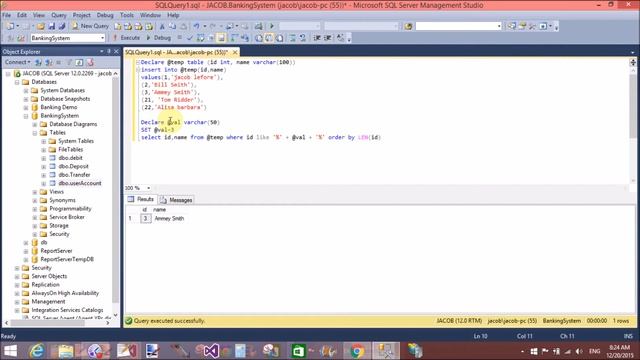Click the Copy icon in toolbar
The height and width of the screenshot is (360, 640).
[173, 26]
